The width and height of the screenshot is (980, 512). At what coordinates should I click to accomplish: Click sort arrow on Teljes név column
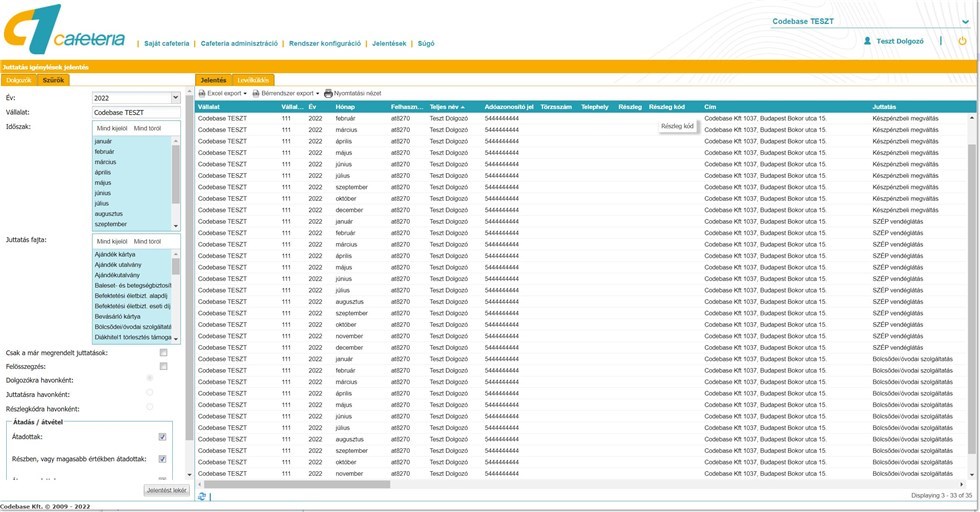click(x=462, y=106)
